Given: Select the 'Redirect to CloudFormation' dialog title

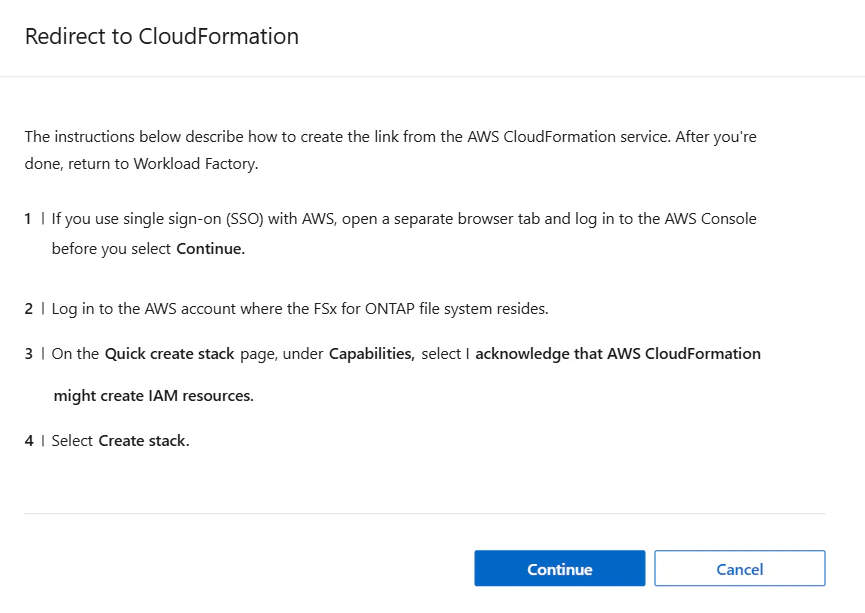Looking at the screenshot, I should tap(162, 36).
